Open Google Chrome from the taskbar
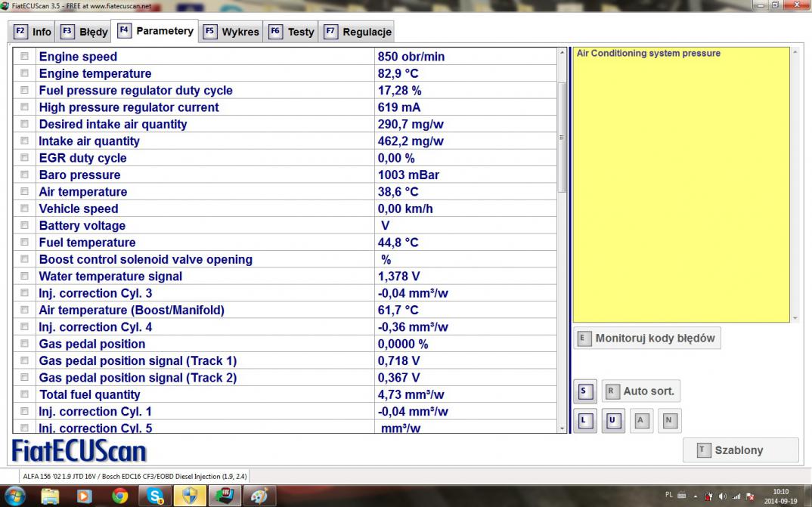 pos(120,496)
